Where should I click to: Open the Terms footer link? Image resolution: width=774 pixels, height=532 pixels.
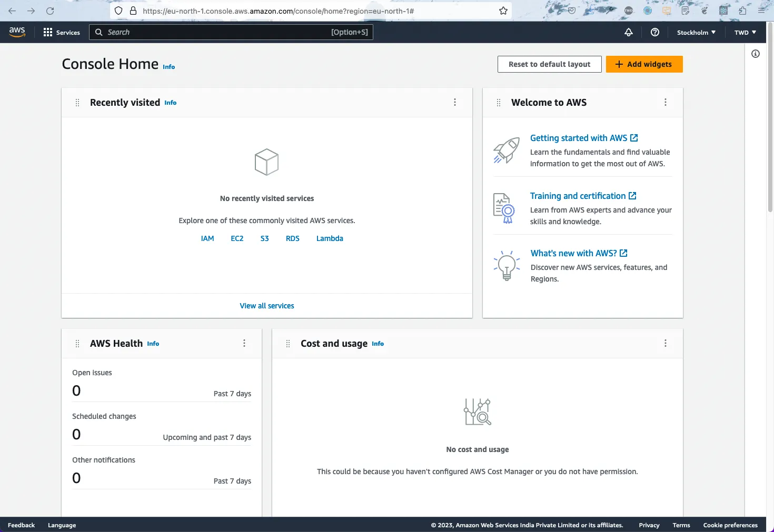pos(681,525)
